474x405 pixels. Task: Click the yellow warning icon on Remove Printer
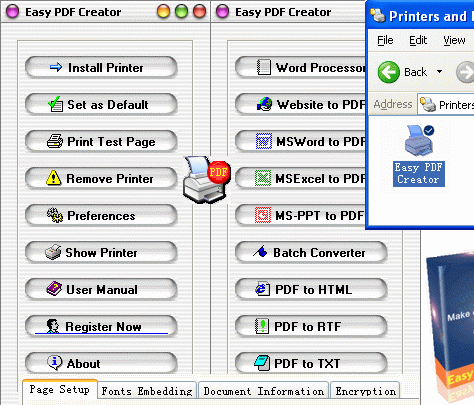[54, 178]
